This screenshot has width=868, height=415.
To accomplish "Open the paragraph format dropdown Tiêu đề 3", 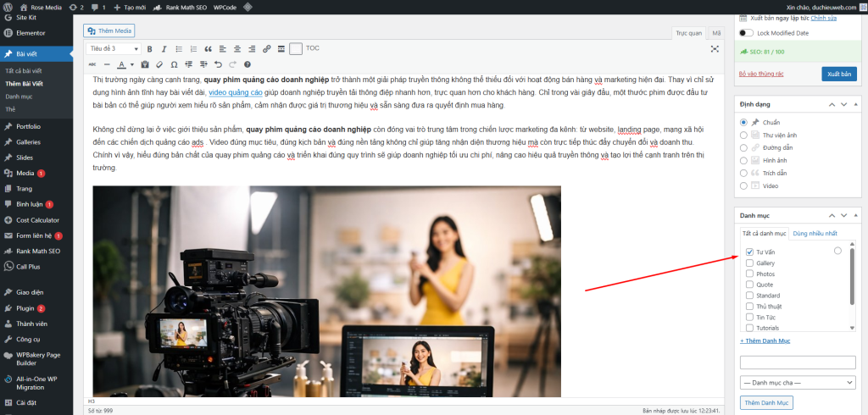I will point(114,48).
